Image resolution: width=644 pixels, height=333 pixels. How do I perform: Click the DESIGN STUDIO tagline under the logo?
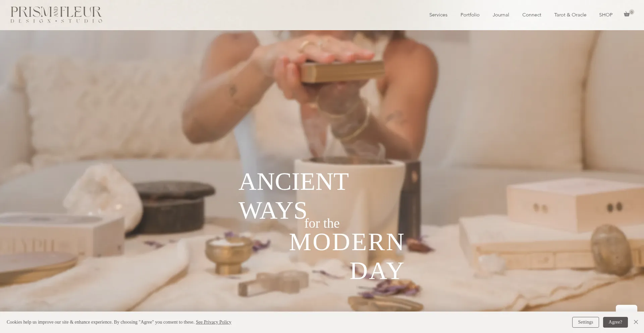coord(56,21)
